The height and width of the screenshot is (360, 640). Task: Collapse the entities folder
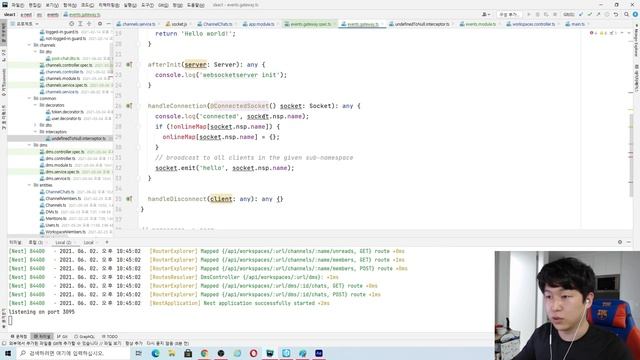point(29,185)
